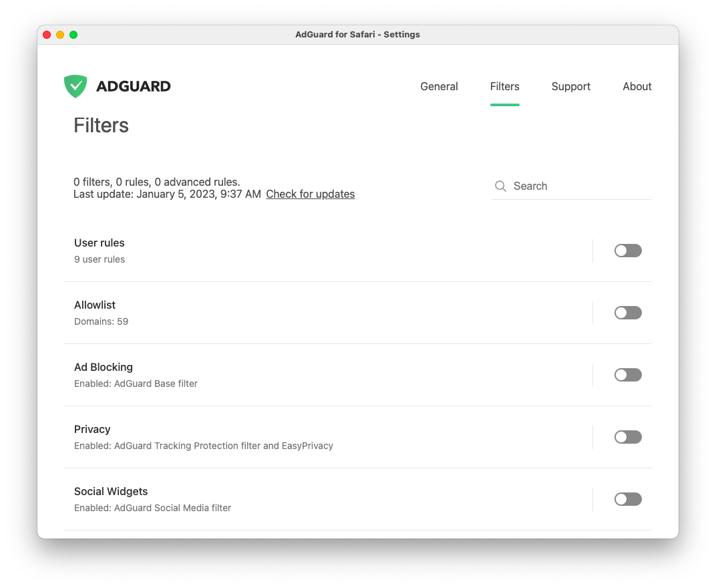This screenshot has width=716, height=588.
Task: Click the '0 filters, 0 rules' summary
Action: (x=156, y=182)
